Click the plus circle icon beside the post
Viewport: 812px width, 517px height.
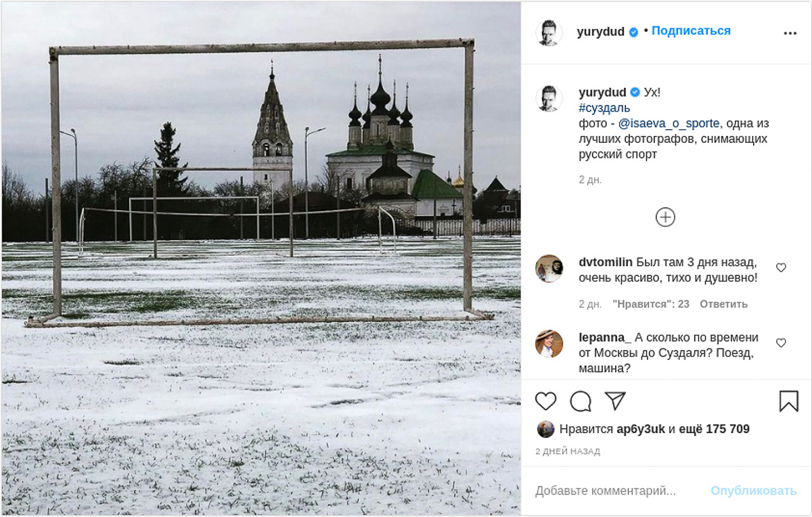pos(665,217)
